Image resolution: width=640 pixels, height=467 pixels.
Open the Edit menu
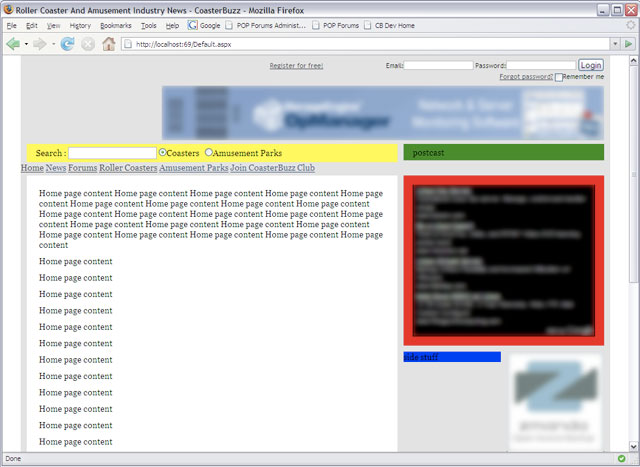(31, 25)
